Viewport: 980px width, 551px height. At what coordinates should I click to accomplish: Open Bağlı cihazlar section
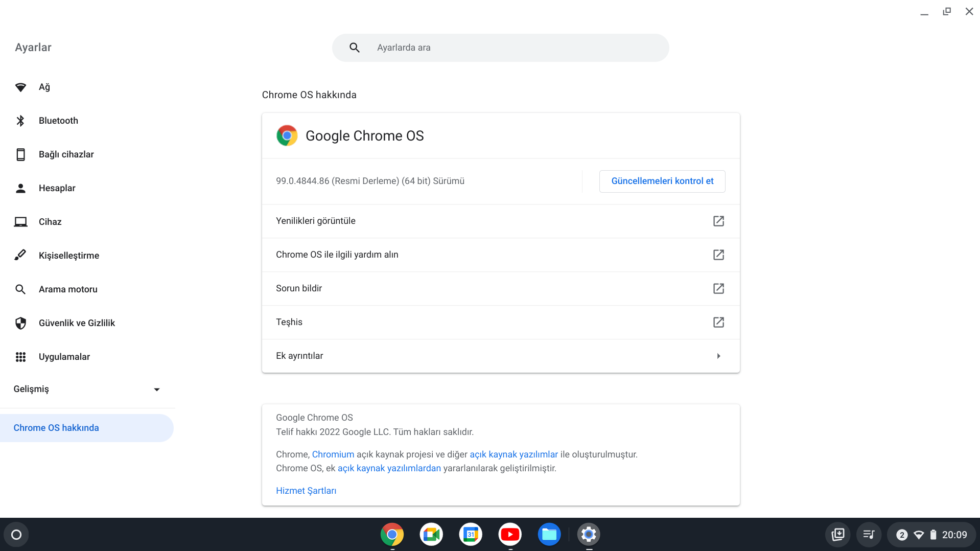[87, 154]
